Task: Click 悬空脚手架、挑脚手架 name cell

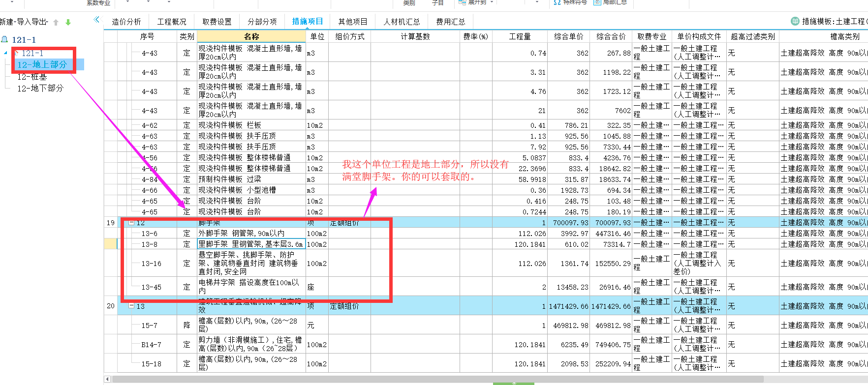Action: pos(251,263)
